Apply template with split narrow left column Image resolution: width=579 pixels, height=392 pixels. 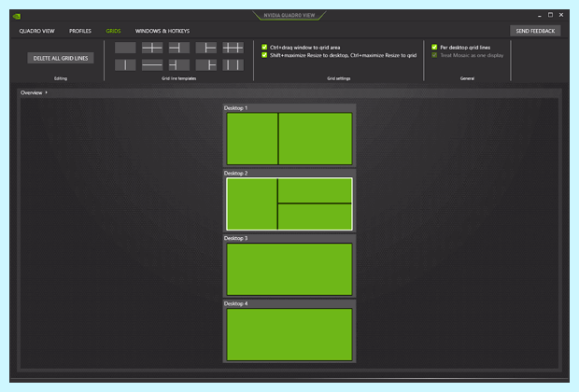(x=179, y=65)
